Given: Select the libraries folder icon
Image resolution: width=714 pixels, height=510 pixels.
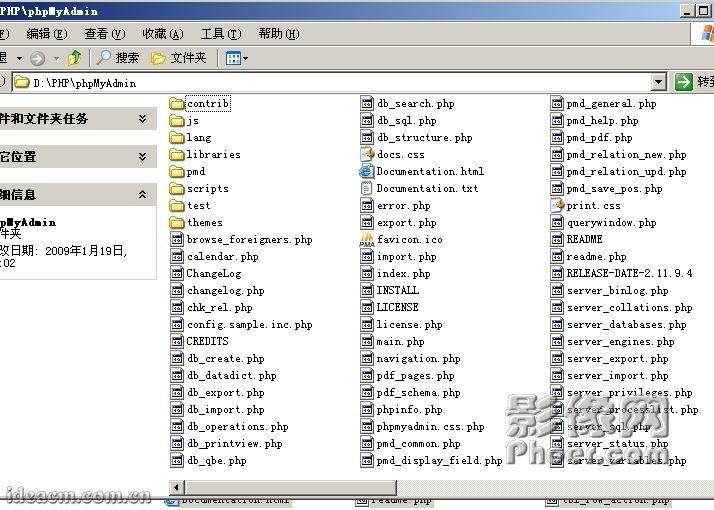Looking at the screenshot, I should coord(176,155).
